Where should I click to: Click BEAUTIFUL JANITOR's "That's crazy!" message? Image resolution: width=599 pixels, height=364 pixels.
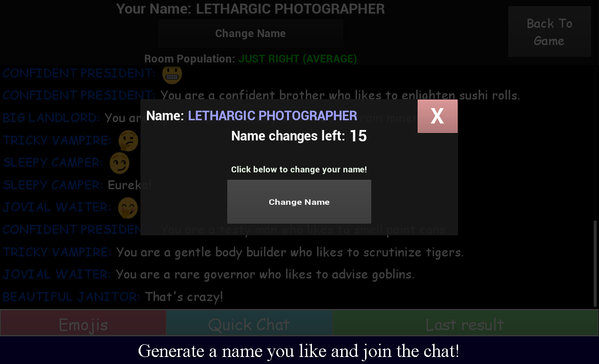pyautogui.click(x=184, y=297)
